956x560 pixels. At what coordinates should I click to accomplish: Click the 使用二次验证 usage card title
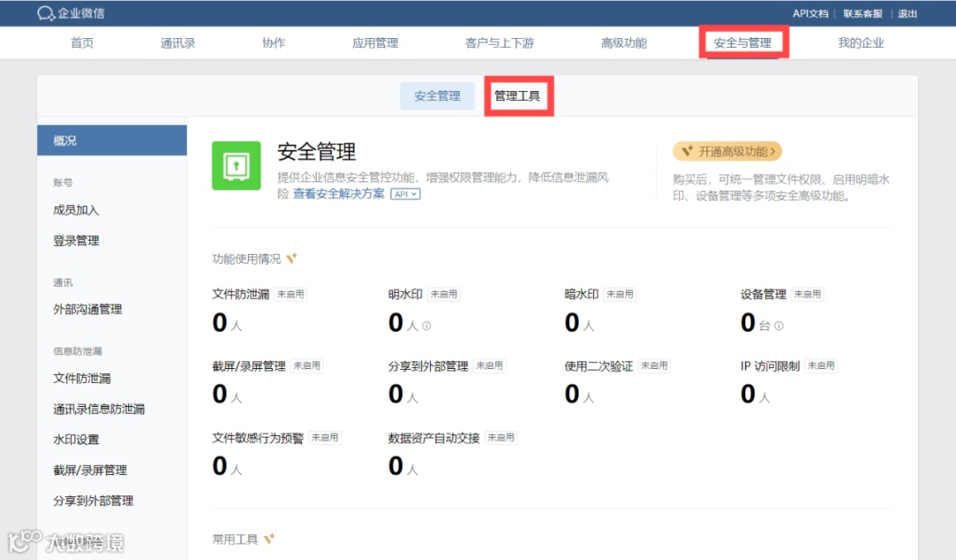(598, 366)
